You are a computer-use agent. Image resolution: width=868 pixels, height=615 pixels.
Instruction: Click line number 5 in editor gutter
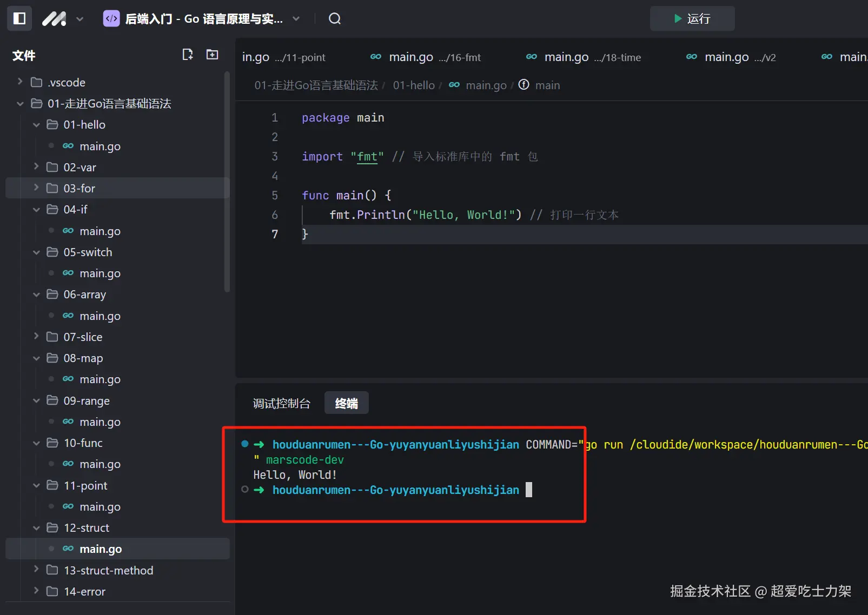[x=275, y=195]
